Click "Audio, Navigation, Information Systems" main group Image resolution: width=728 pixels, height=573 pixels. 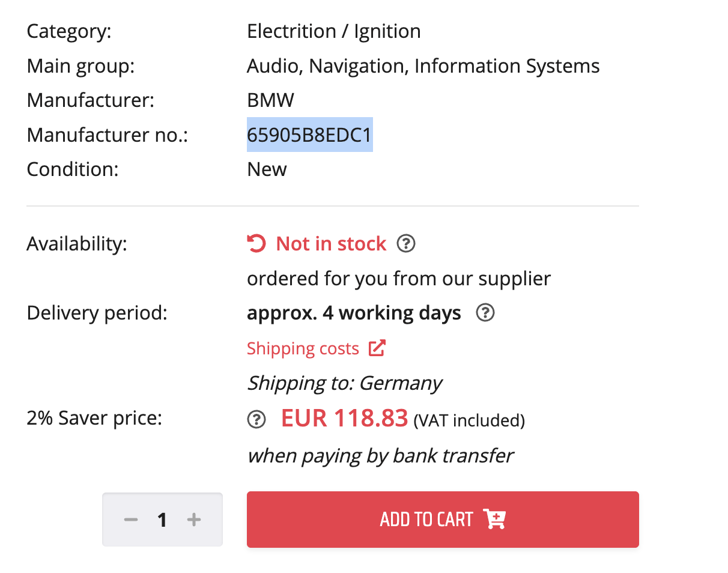(x=423, y=65)
